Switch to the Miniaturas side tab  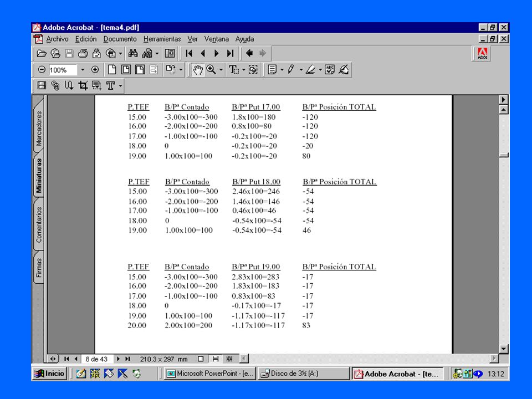tap(39, 176)
